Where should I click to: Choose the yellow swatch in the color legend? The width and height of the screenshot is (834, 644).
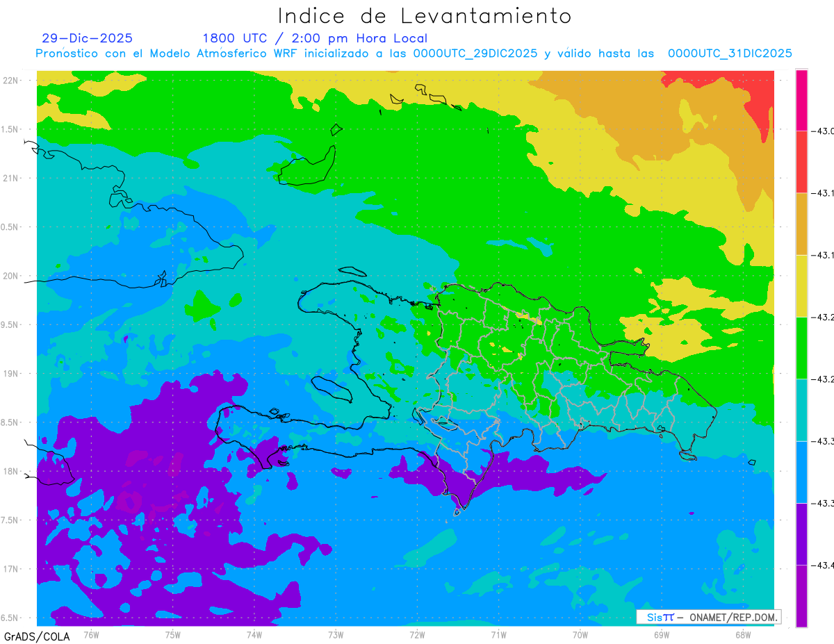pos(801,286)
